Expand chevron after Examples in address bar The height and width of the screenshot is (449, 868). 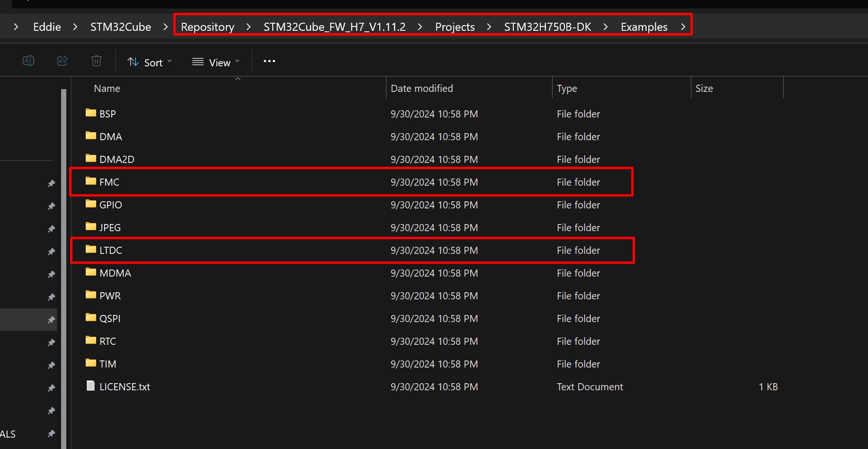point(683,27)
